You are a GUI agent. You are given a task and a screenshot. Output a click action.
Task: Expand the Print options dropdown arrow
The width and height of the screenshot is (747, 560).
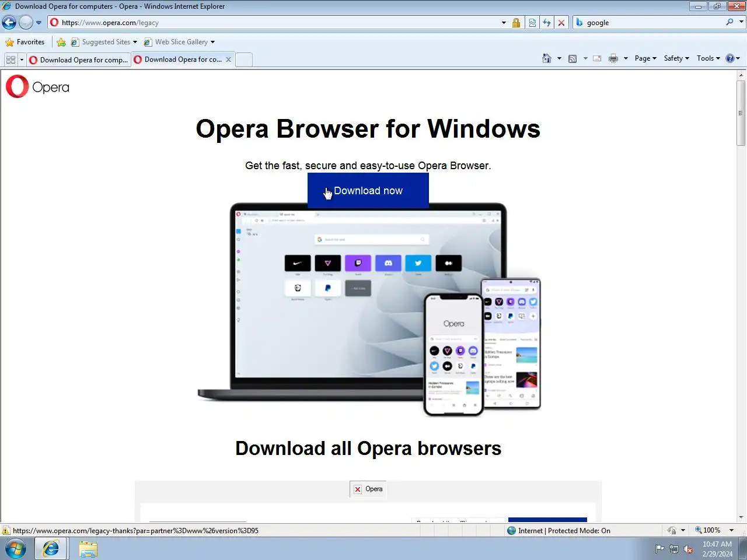(x=626, y=58)
